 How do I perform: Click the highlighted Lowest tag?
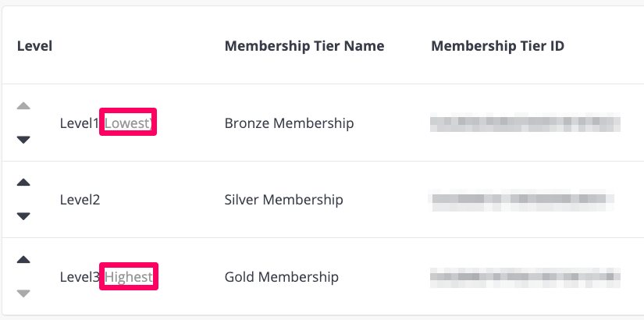point(128,122)
